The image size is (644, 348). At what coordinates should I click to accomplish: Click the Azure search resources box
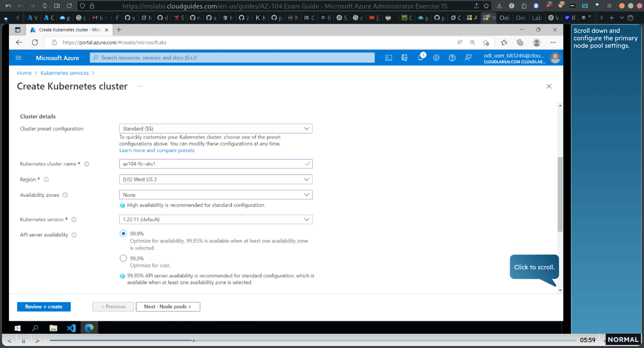[232, 58]
